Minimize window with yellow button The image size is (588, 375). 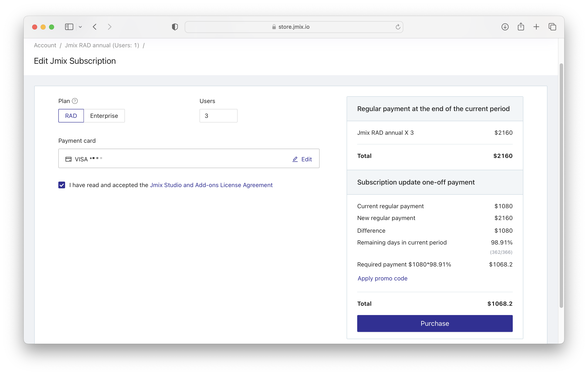pos(43,27)
